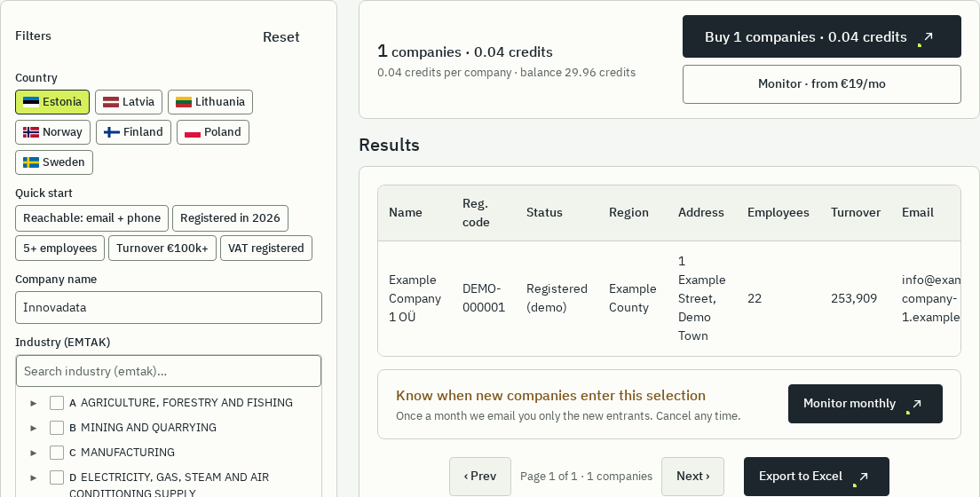This screenshot has width=980, height=497.
Task: Select the Estonia flag country chip
Action: [52, 102]
